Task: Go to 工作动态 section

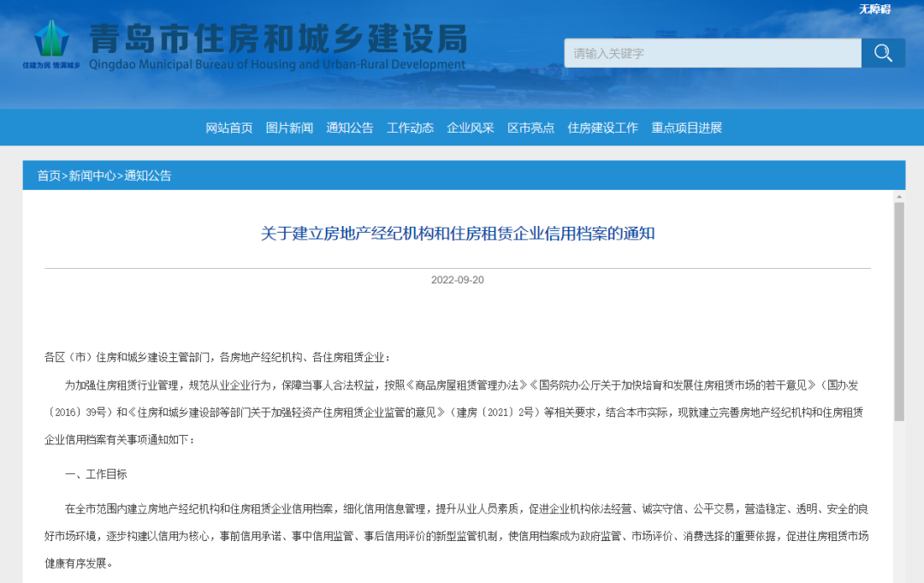Action: tap(410, 128)
